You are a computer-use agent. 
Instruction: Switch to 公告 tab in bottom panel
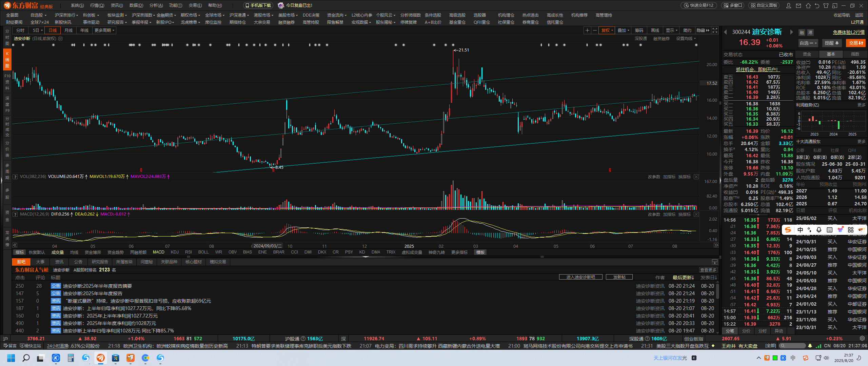tap(78, 262)
